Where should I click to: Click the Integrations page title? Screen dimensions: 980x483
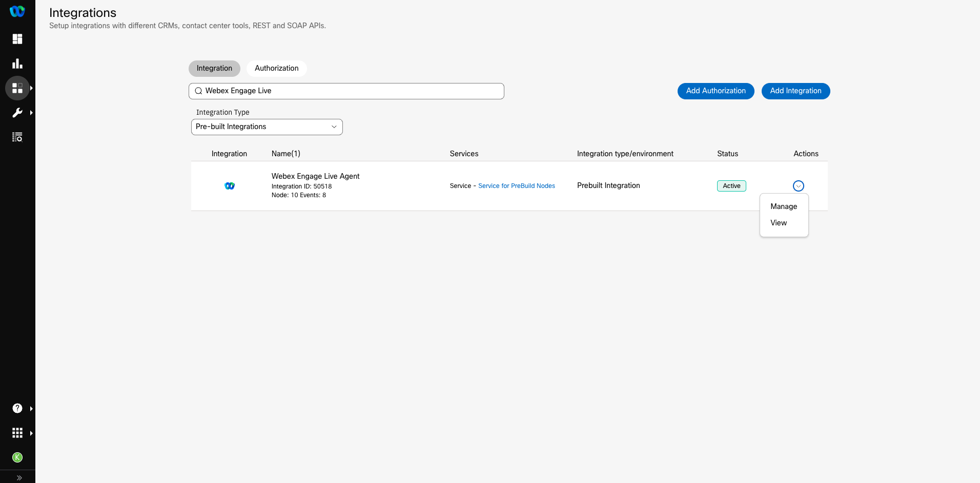coord(83,13)
